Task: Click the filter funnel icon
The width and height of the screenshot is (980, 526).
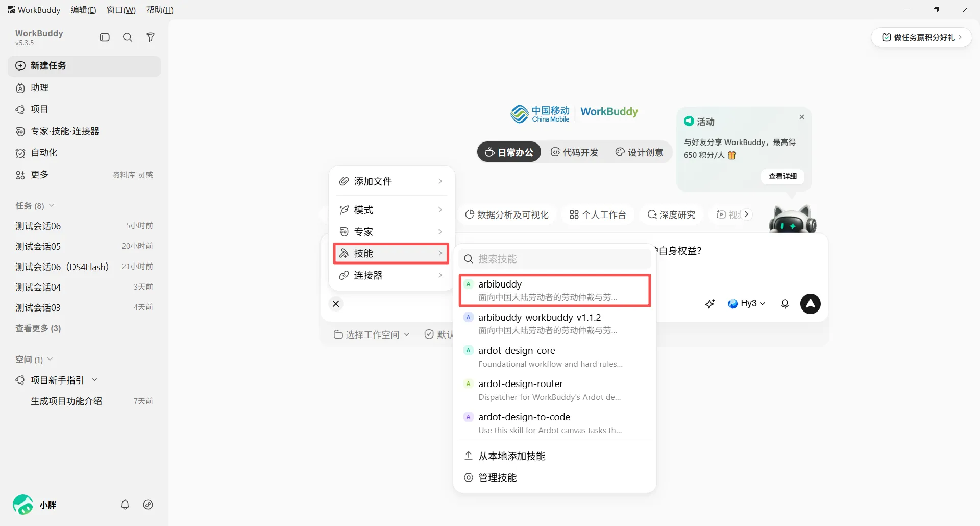Action: tap(151, 37)
